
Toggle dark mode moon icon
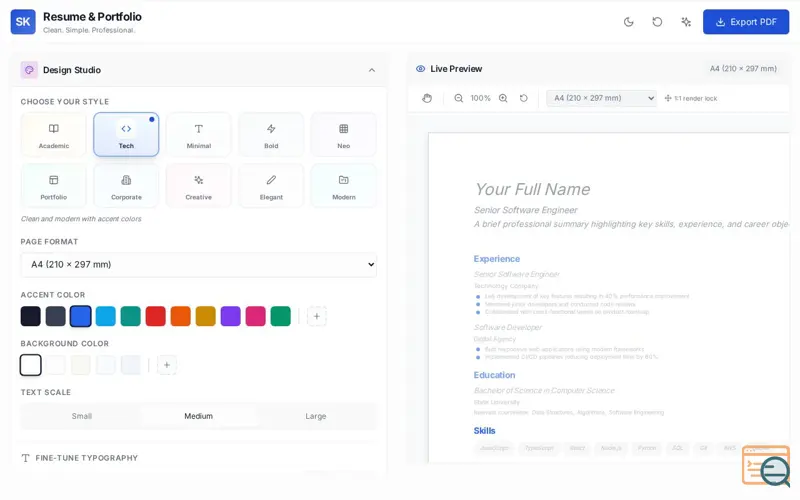point(629,22)
